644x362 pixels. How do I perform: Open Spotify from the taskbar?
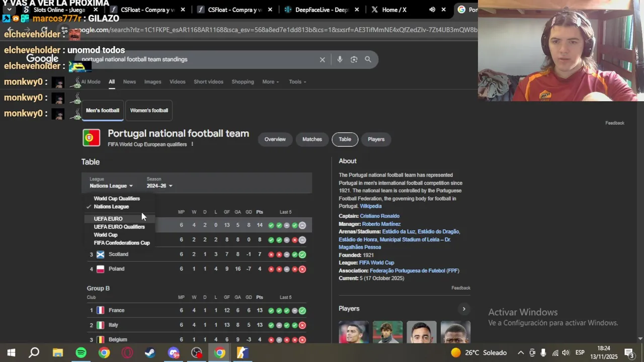pos(81,353)
